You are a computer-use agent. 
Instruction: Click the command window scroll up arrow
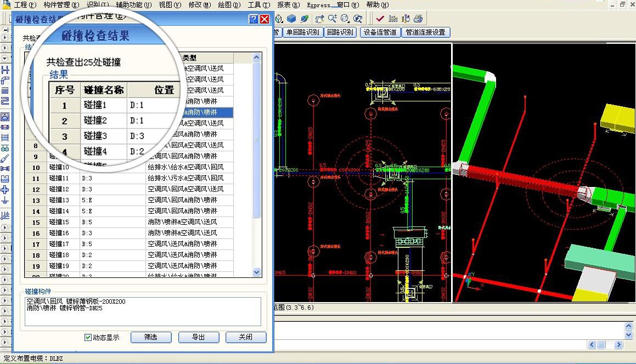click(x=629, y=326)
